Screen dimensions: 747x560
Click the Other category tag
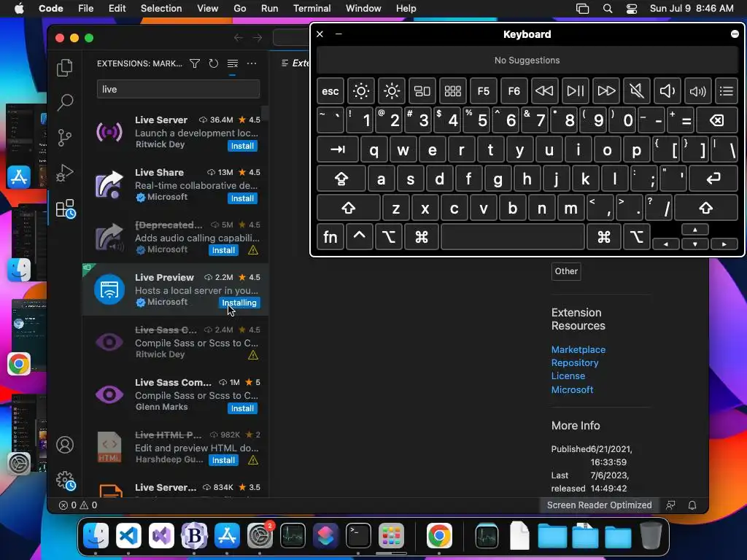coord(566,271)
